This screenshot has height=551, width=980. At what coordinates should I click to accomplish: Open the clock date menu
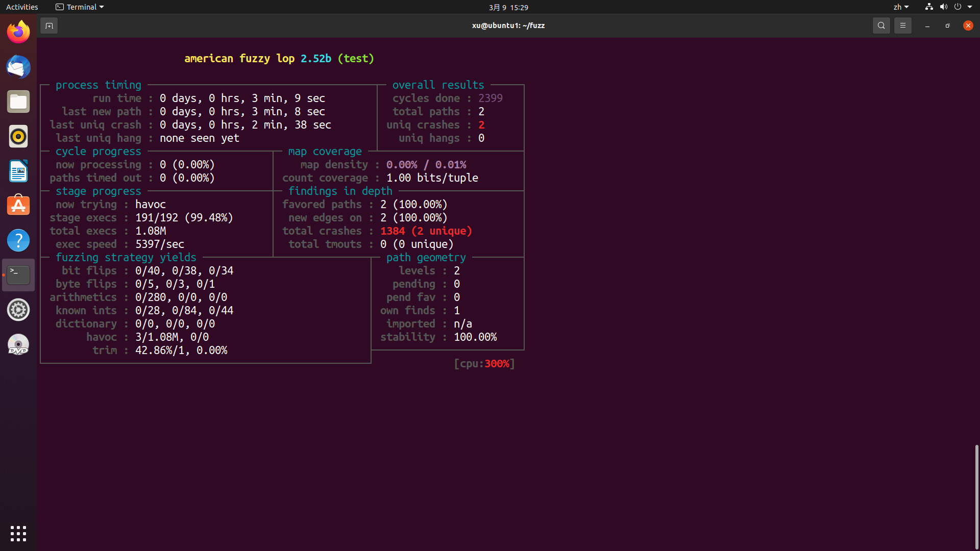(x=508, y=7)
